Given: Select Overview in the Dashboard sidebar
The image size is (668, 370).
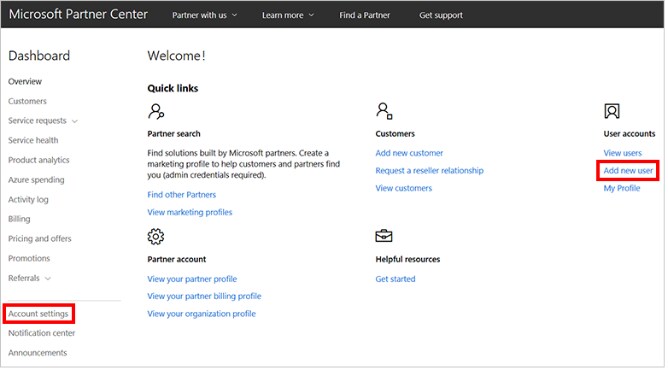Looking at the screenshot, I should tap(25, 81).
